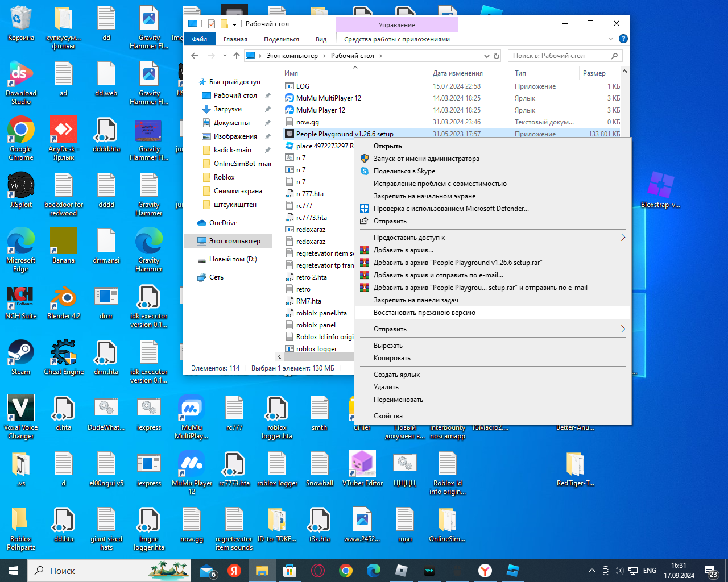
Task: Choose Свойства in the context menu
Action: tap(388, 416)
